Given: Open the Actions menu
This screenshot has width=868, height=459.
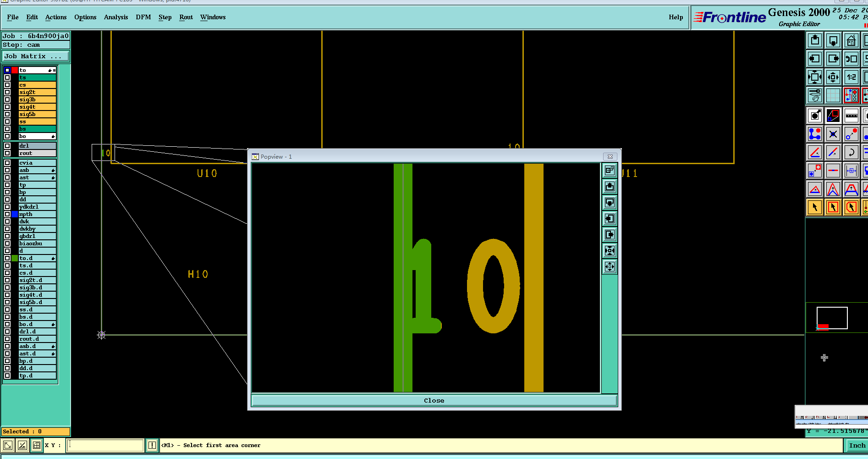Looking at the screenshot, I should point(56,17).
